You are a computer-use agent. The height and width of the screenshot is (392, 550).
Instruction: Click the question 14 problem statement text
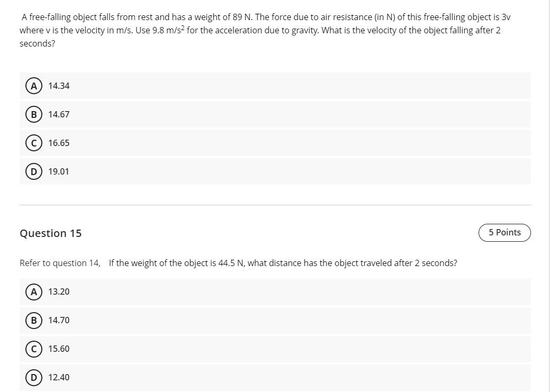[x=265, y=30]
